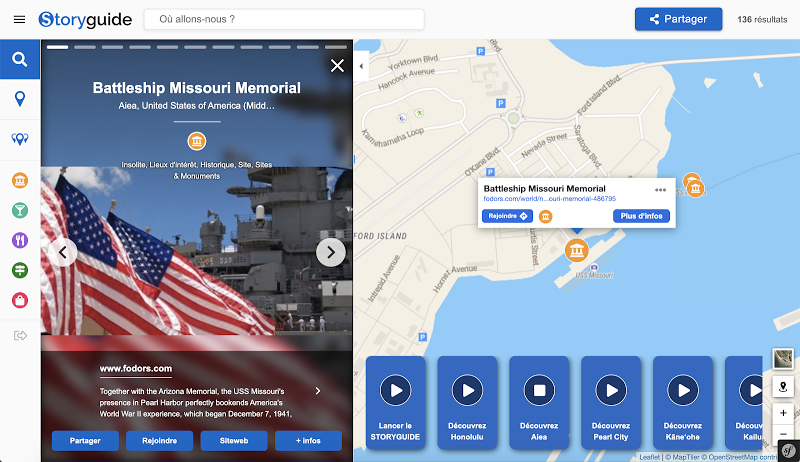Image resolution: width=800 pixels, height=462 pixels.
Task: Expand the description text chevron
Action: tap(318, 391)
